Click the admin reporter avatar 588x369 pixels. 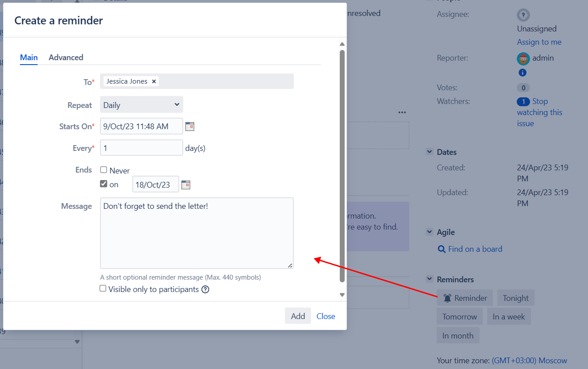523,59
